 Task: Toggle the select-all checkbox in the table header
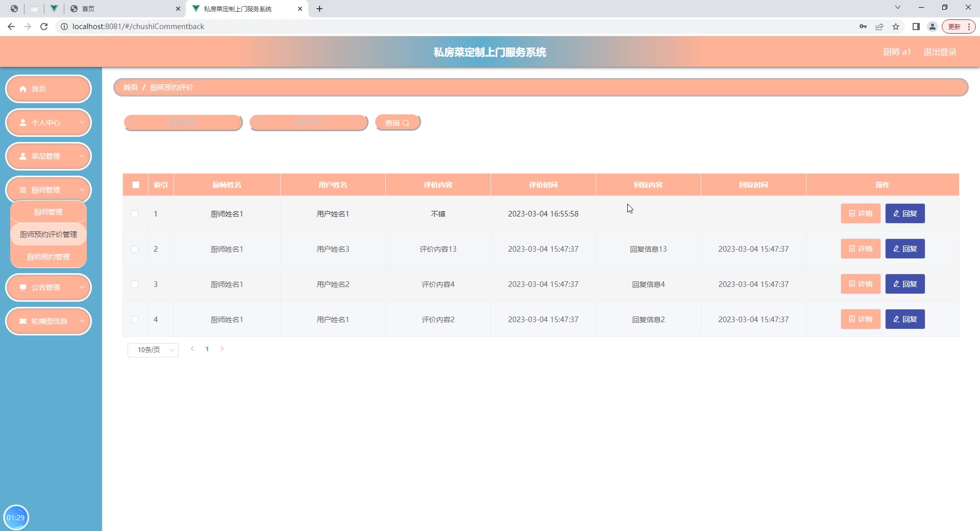[x=136, y=185]
